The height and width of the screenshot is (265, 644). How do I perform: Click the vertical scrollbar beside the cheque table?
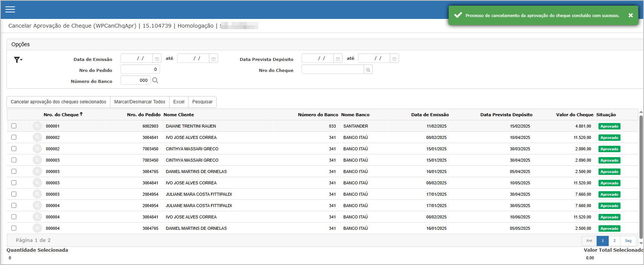pyautogui.click(x=641, y=178)
